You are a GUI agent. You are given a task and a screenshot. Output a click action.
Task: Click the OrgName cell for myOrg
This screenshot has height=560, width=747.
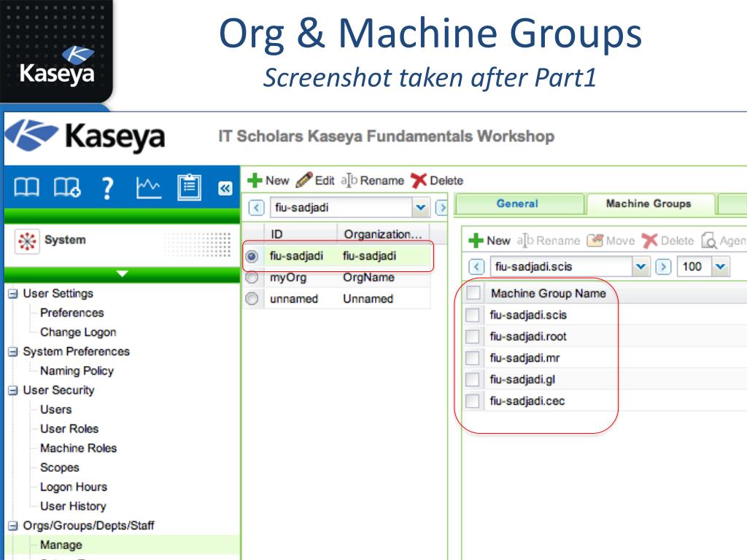(x=368, y=277)
